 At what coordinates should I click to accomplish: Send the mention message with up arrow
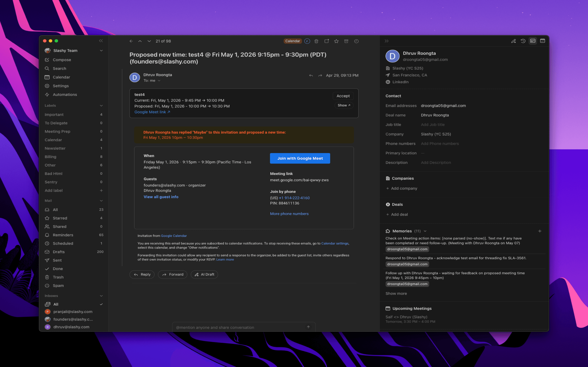tap(308, 327)
